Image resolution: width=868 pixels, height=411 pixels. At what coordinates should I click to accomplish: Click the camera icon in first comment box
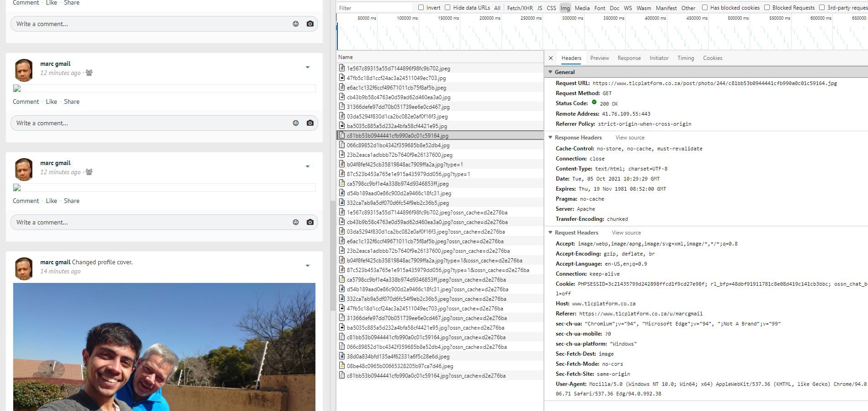310,24
